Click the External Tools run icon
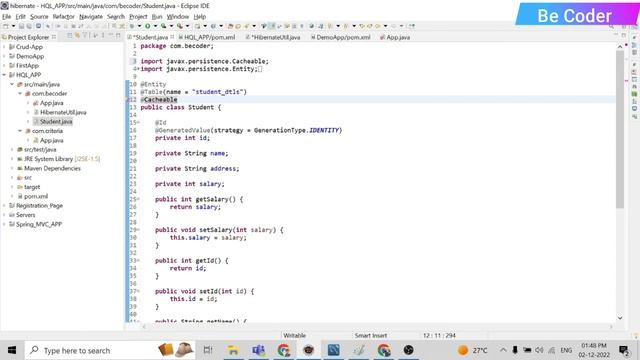Screen dimensions: 640x360 (x=179, y=26)
